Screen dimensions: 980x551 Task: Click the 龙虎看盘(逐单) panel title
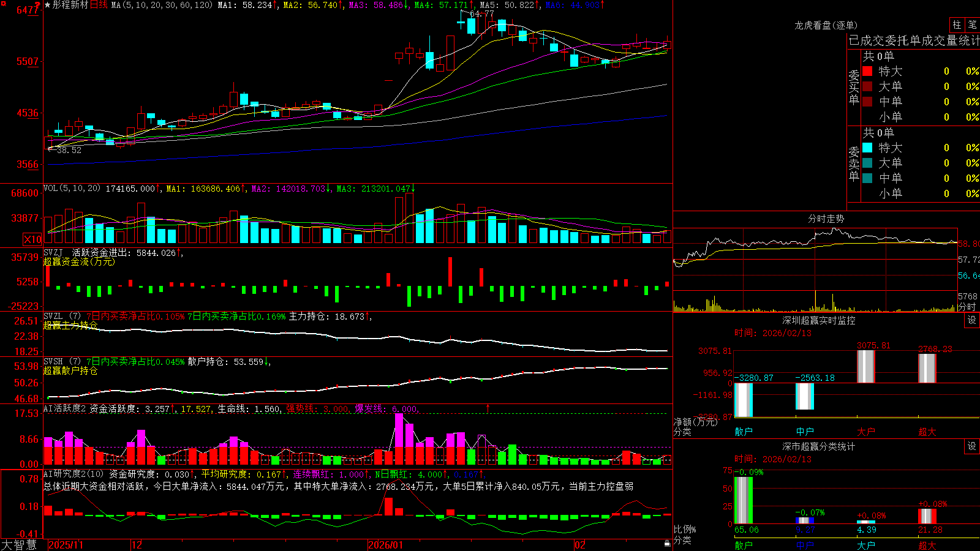coord(826,25)
